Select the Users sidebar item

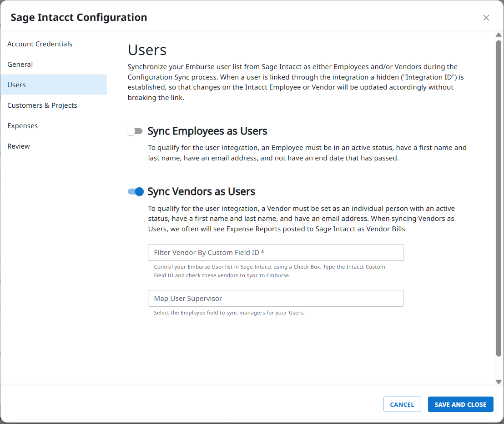[x=16, y=85]
